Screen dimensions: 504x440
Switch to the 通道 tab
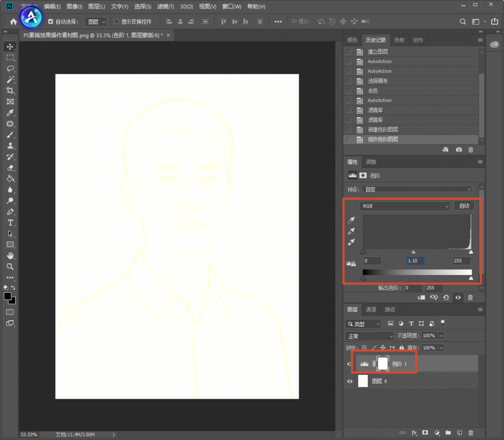pyautogui.click(x=371, y=309)
